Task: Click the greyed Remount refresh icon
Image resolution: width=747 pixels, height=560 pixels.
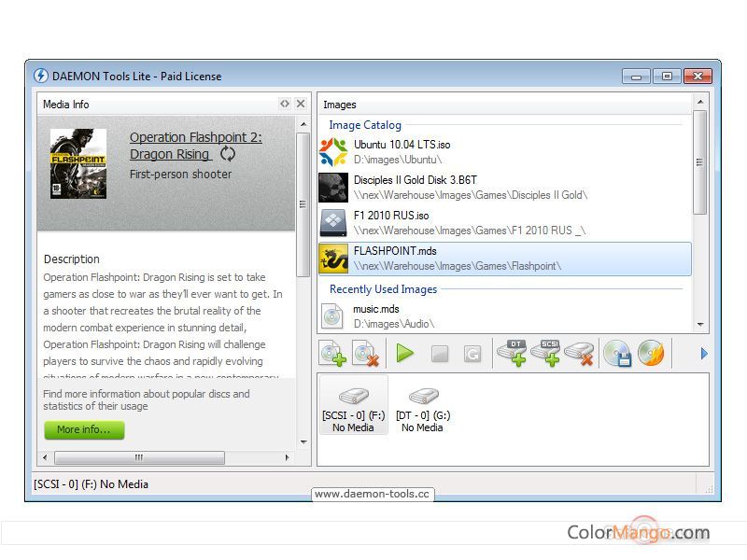Action: click(472, 354)
